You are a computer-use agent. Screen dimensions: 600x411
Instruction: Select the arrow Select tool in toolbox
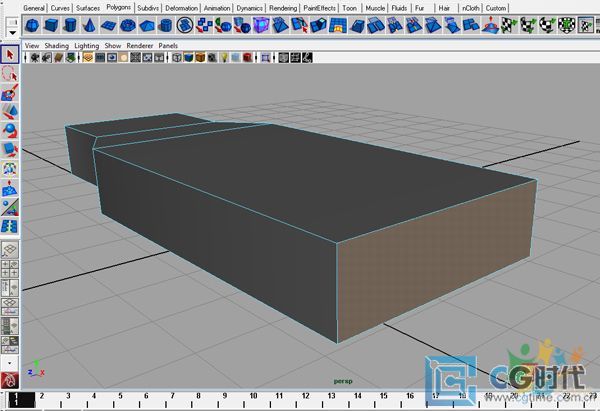click(x=10, y=55)
